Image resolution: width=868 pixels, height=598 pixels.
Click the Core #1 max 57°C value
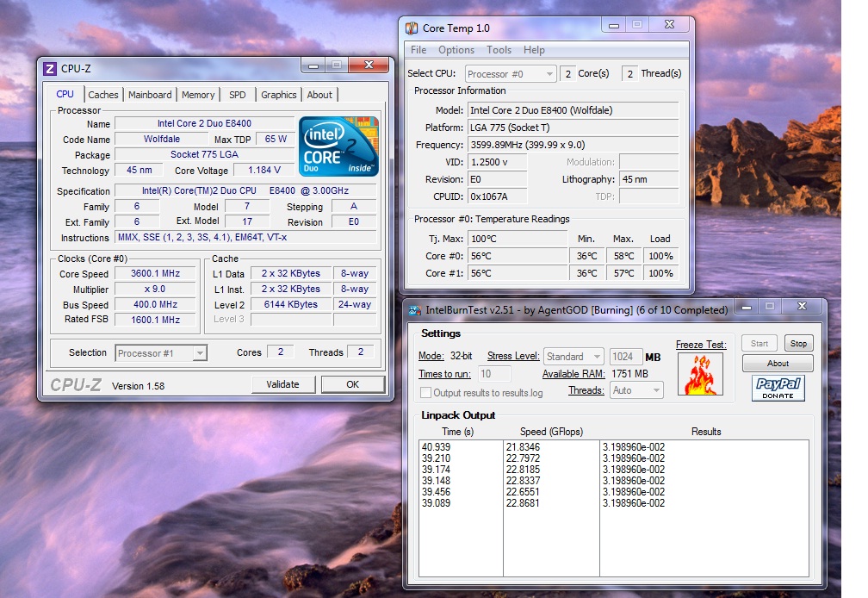623,273
